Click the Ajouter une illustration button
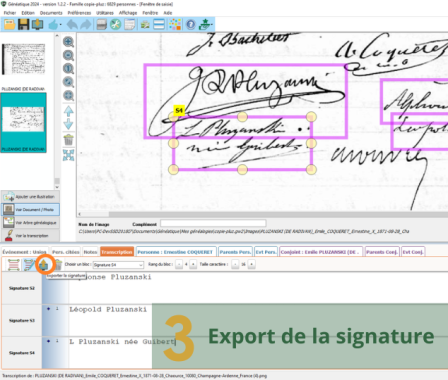448x380 pixels. 30,197
